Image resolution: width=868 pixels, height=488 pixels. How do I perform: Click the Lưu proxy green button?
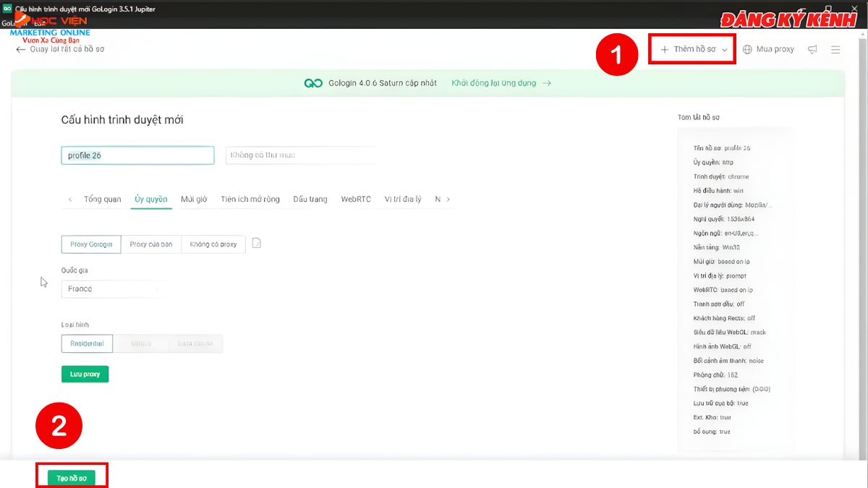85,374
